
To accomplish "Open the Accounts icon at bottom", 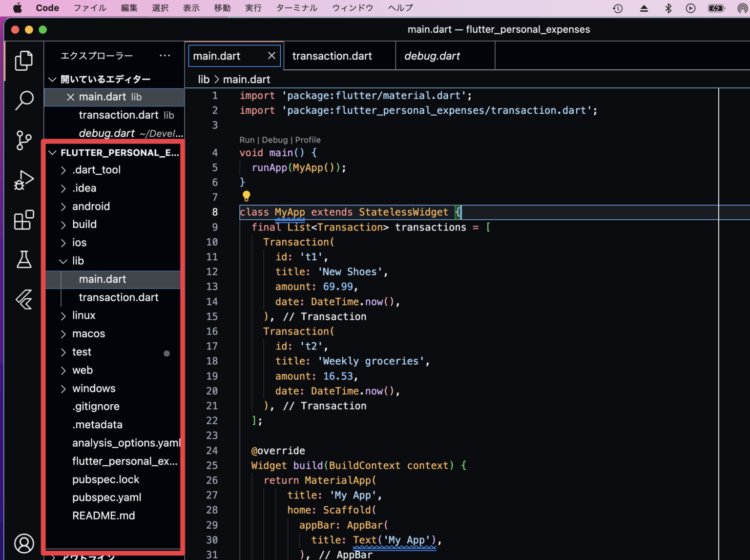I will click(x=23, y=543).
